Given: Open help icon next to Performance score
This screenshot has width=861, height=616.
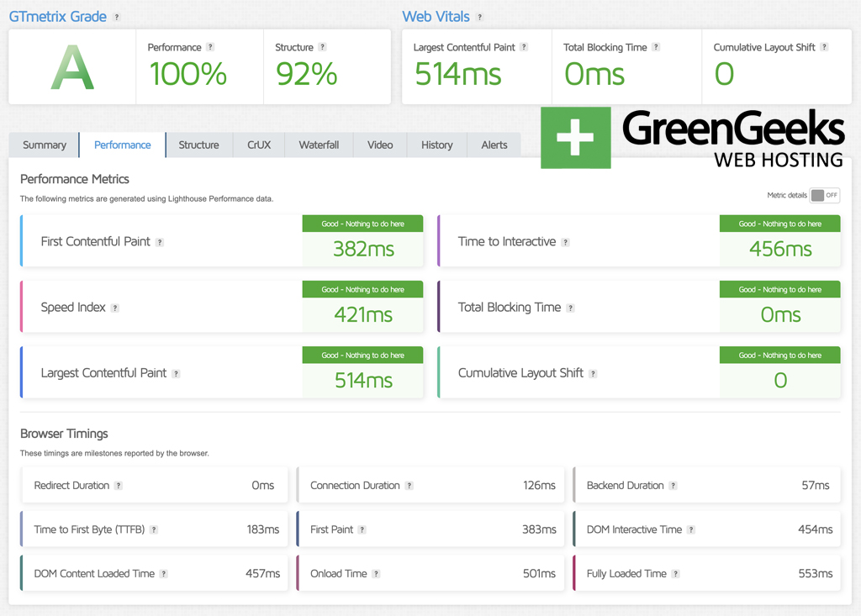Looking at the screenshot, I should [209, 47].
